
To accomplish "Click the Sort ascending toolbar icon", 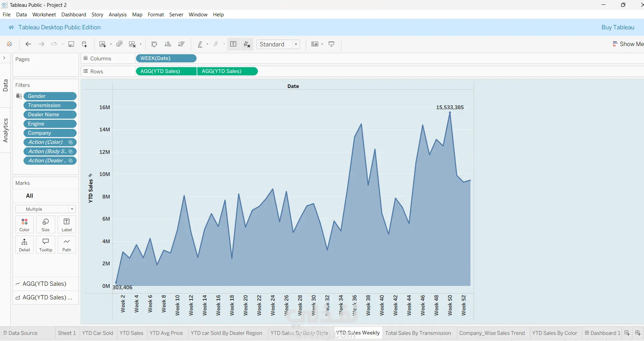I will pos(168,44).
